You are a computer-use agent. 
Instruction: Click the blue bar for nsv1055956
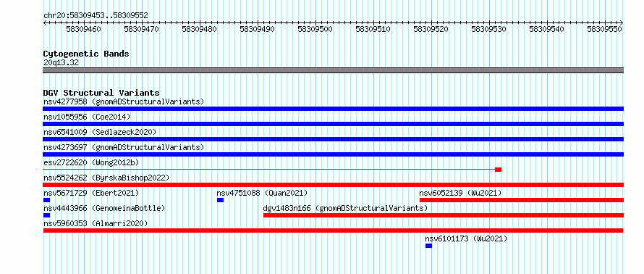pos(333,124)
